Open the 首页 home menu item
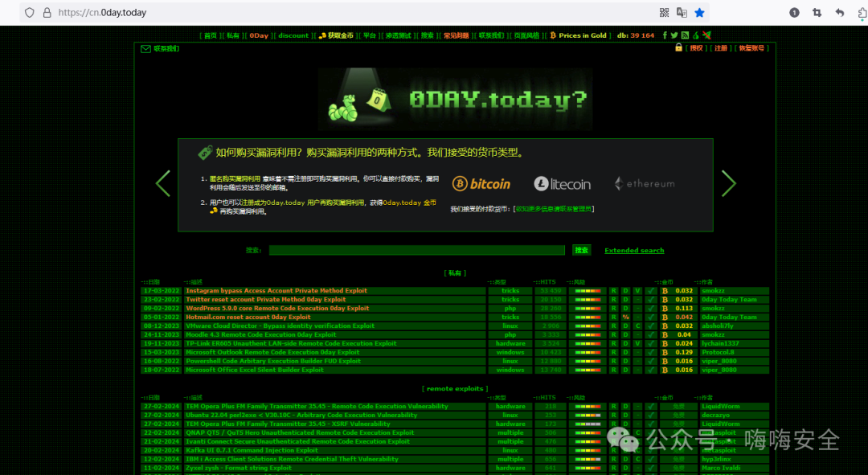This screenshot has width=868, height=475. pos(211,35)
